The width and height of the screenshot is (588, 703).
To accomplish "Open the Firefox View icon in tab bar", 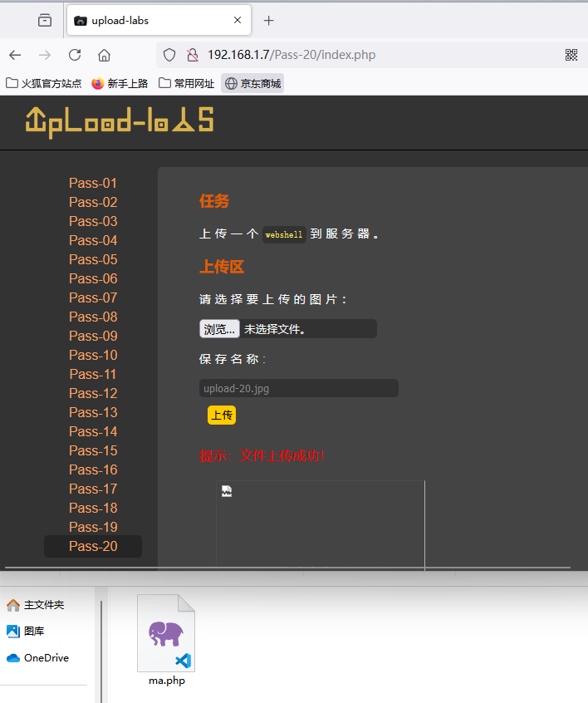I will pyautogui.click(x=45, y=21).
